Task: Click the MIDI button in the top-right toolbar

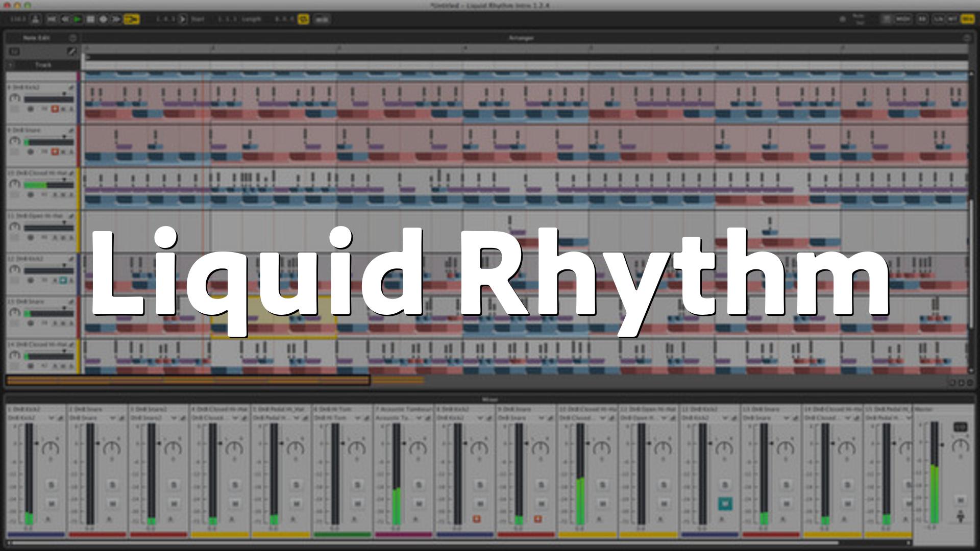Action: [x=902, y=19]
